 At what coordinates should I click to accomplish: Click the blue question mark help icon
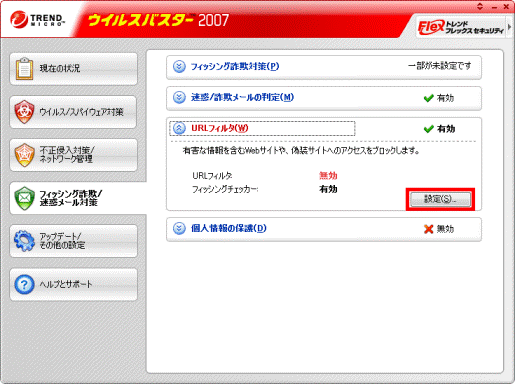pos(24,284)
